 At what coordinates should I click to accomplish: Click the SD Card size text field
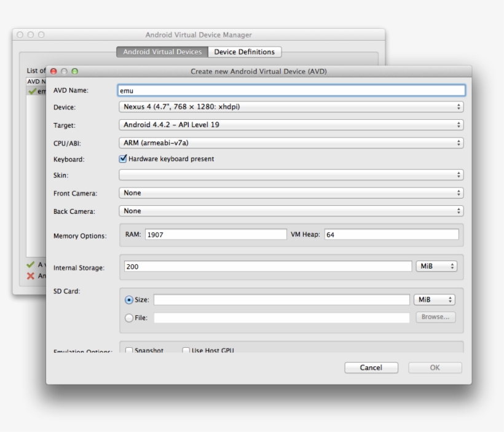click(281, 300)
